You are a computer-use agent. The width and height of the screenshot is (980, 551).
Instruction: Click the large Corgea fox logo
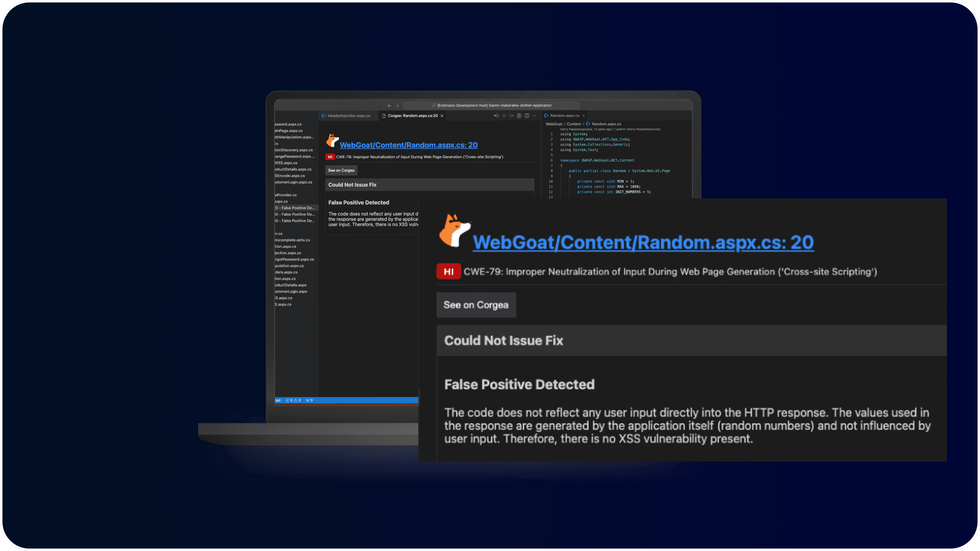[x=454, y=231]
